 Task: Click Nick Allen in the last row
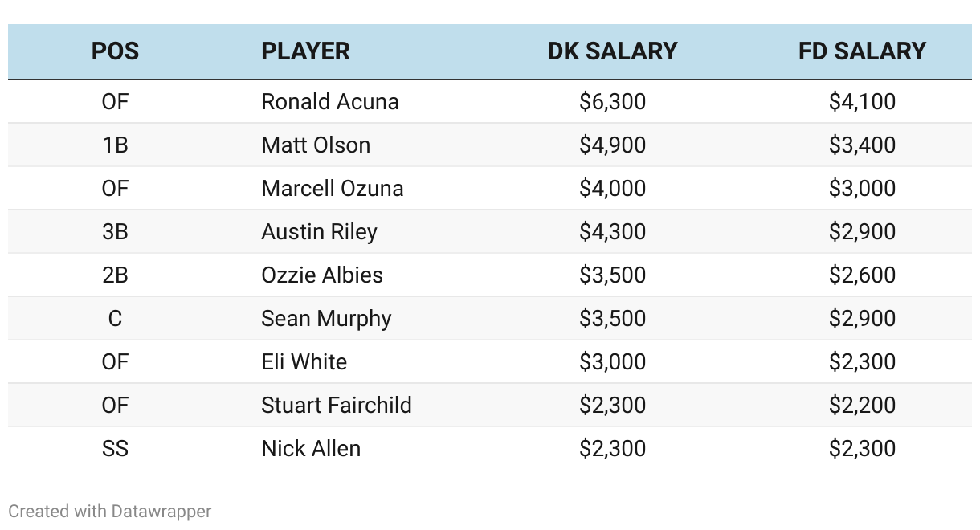point(311,449)
